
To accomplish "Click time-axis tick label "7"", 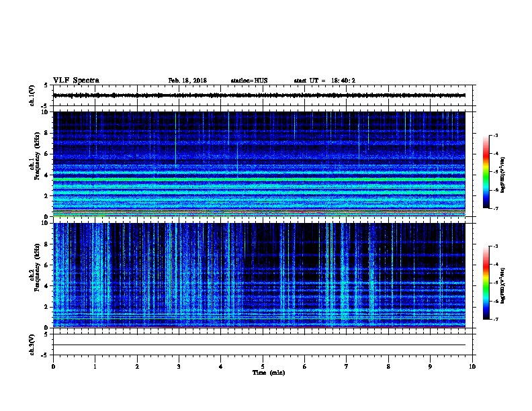I will [346, 367].
